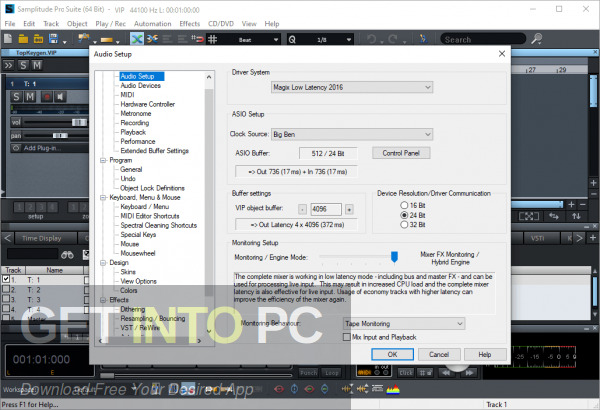Click the double arrow button beside global S

pos(8,65)
